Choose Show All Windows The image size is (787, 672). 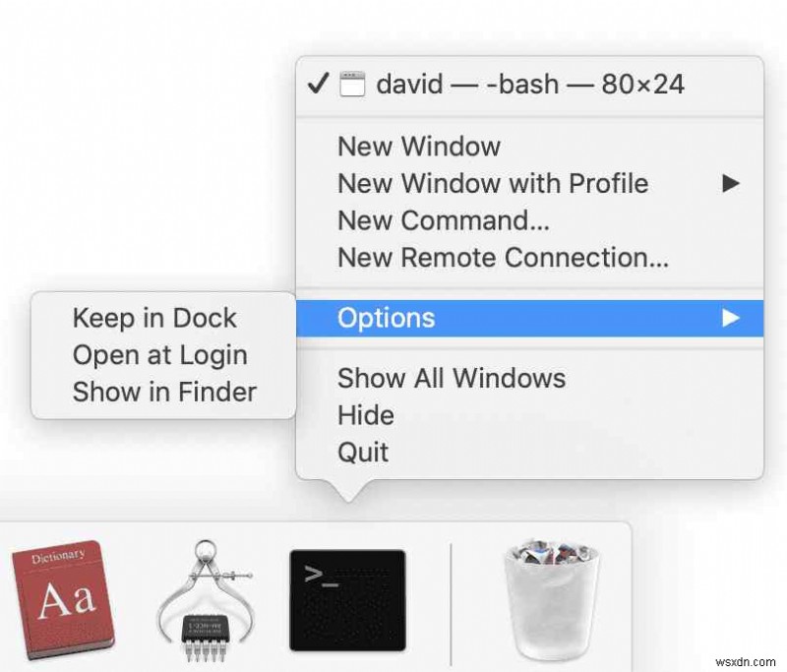(x=452, y=379)
